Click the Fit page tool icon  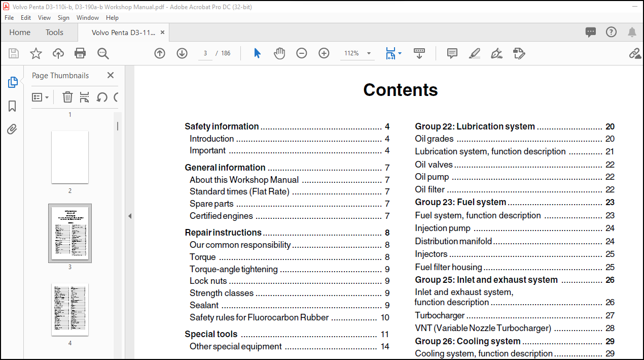390,53
